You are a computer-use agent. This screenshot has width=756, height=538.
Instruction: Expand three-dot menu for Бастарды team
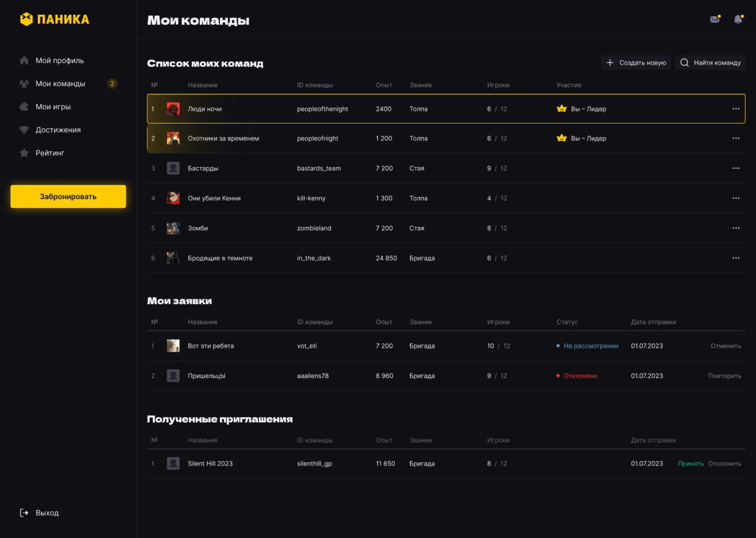pyautogui.click(x=736, y=168)
